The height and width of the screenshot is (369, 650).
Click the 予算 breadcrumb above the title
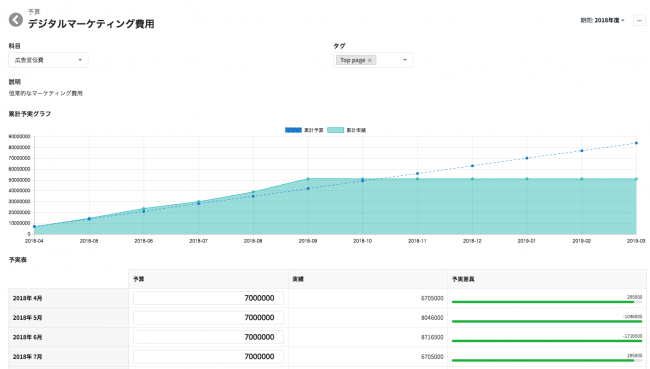[34, 12]
